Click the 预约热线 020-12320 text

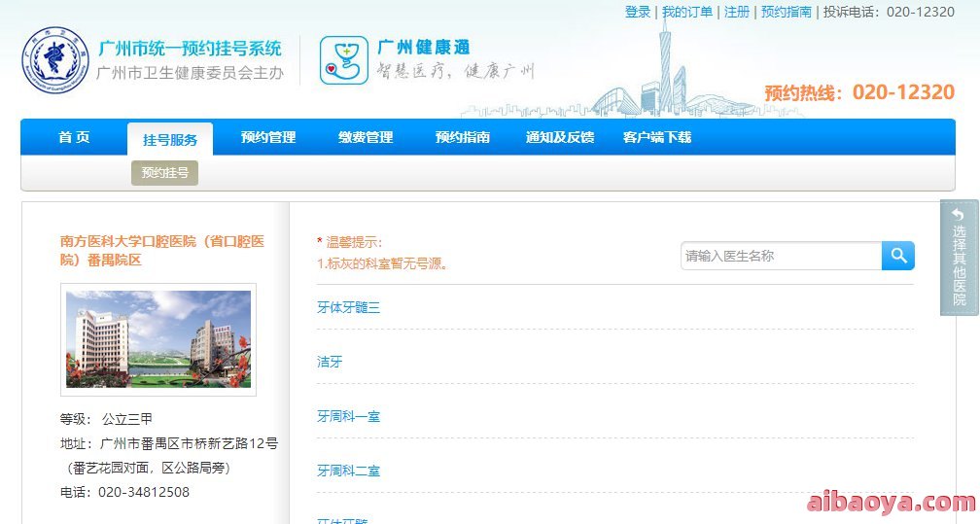859,92
